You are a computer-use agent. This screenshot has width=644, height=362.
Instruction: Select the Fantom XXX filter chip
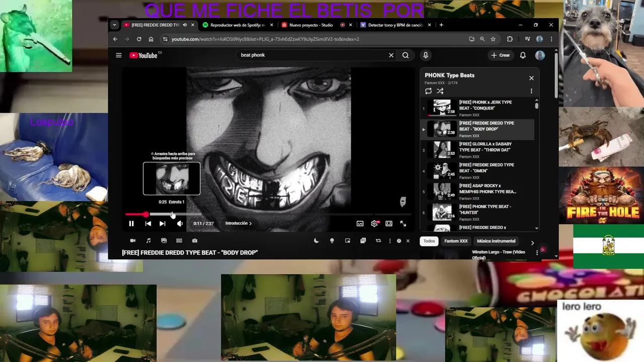pyautogui.click(x=456, y=241)
